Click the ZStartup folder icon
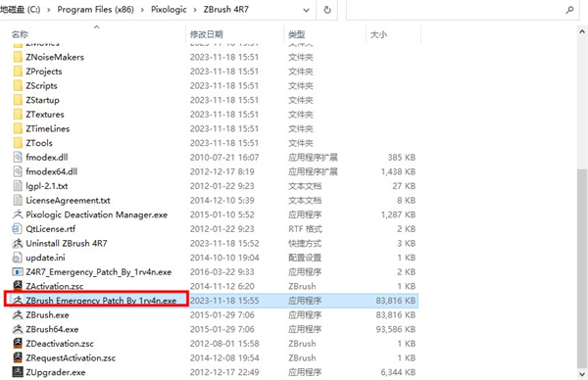Viewport: 588px width, 380px height. [x=18, y=100]
